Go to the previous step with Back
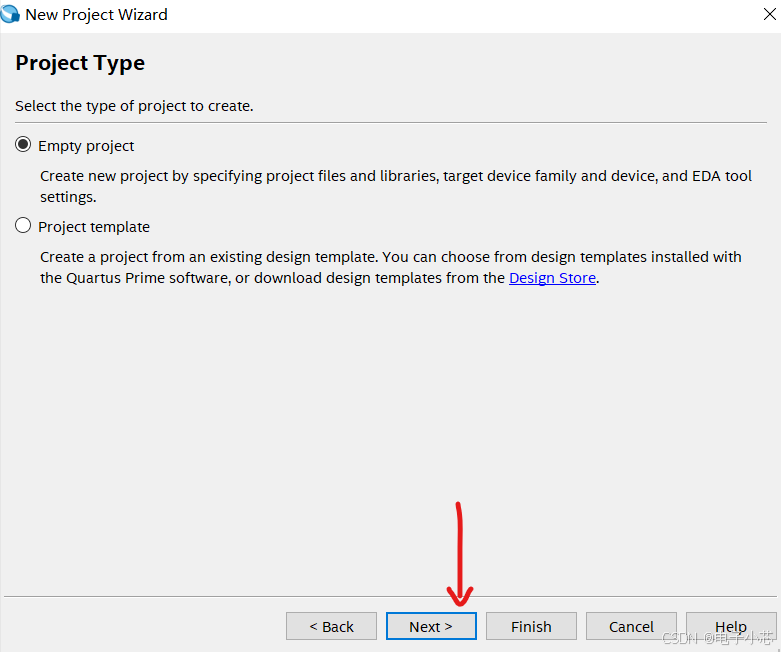The image size is (781, 652). pos(331,626)
